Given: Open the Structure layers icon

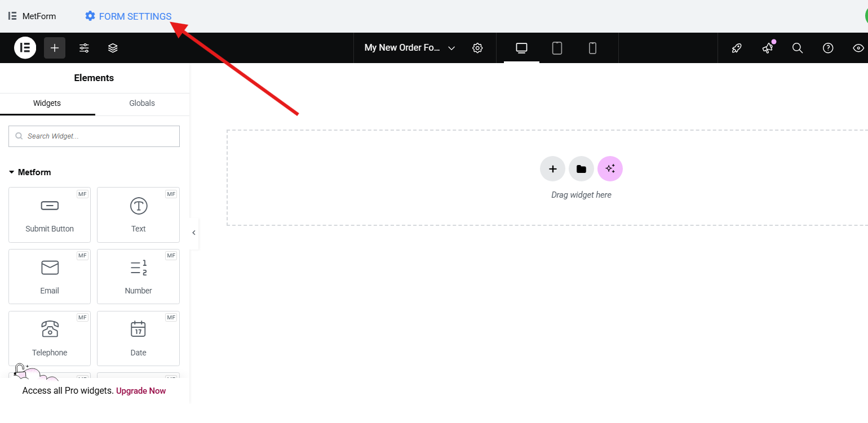Looking at the screenshot, I should click(113, 48).
